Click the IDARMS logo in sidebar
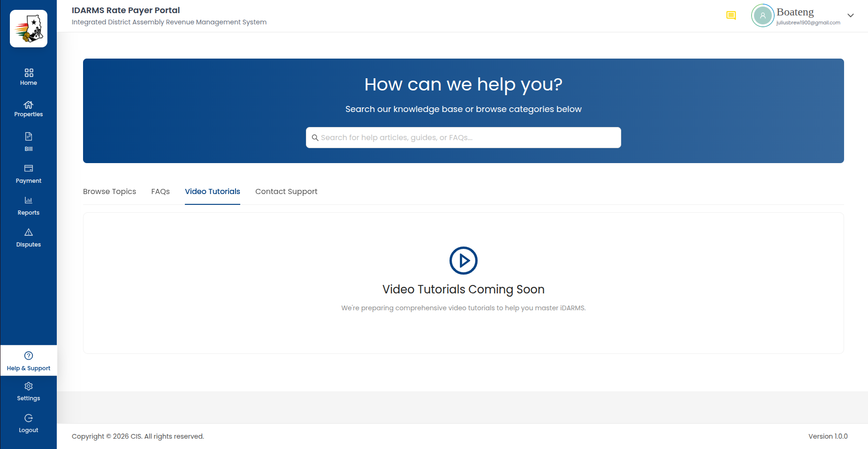The image size is (868, 449). point(29,29)
